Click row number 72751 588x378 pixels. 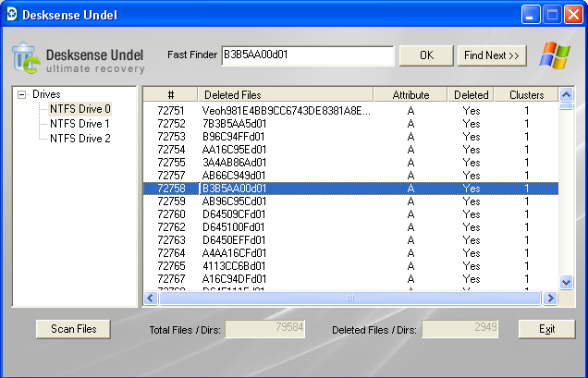tap(171, 111)
